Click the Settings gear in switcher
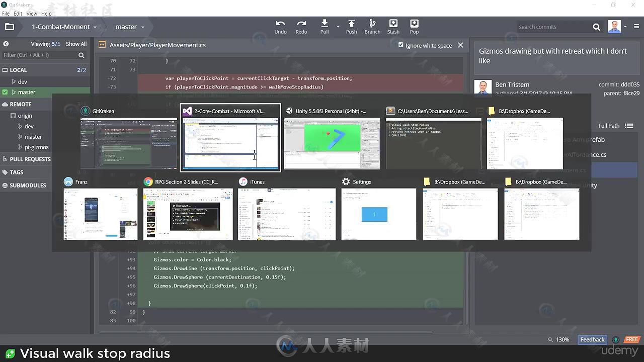The width and height of the screenshot is (644, 362). click(x=346, y=182)
